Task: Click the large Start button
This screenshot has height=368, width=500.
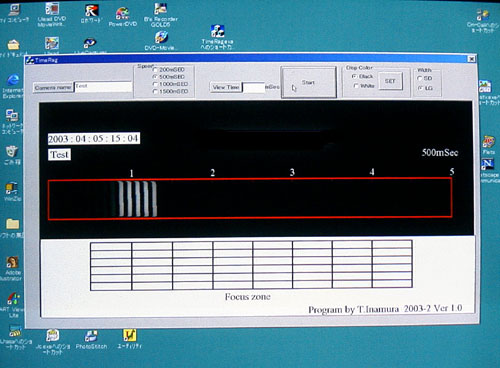Action: [x=309, y=82]
